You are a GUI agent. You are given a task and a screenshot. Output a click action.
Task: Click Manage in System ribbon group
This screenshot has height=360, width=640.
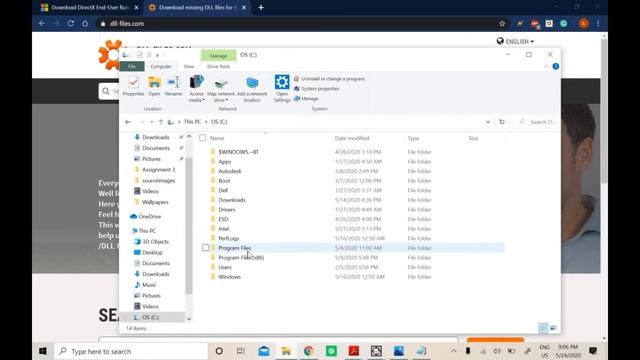pyautogui.click(x=306, y=98)
